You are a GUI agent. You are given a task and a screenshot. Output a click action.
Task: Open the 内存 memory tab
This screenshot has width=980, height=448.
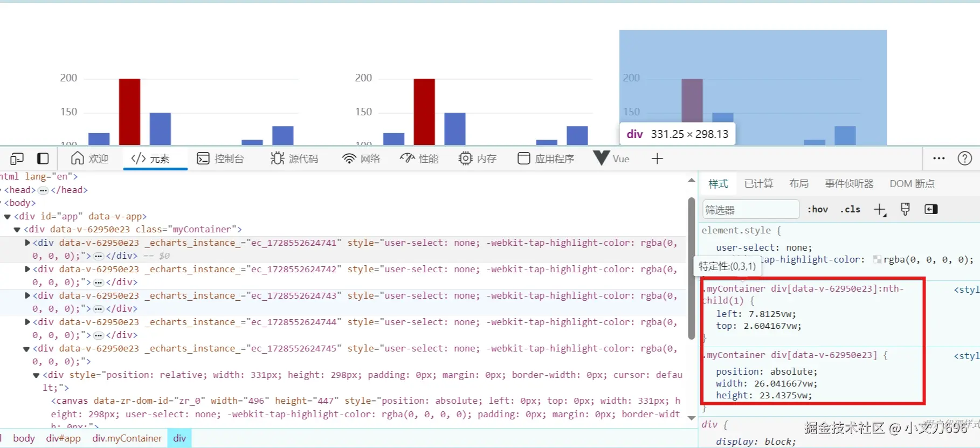point(478,158)
